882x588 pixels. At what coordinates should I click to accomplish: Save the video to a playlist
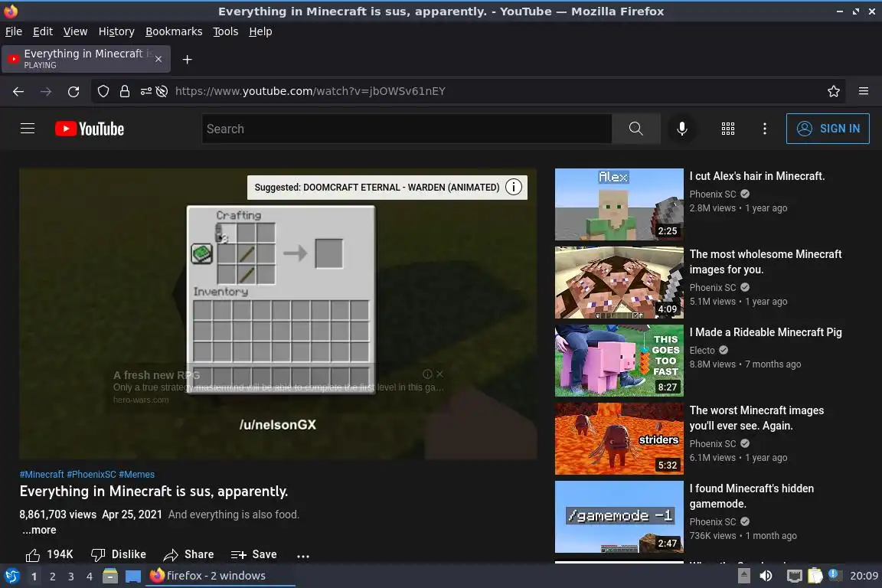pos(253,554)
